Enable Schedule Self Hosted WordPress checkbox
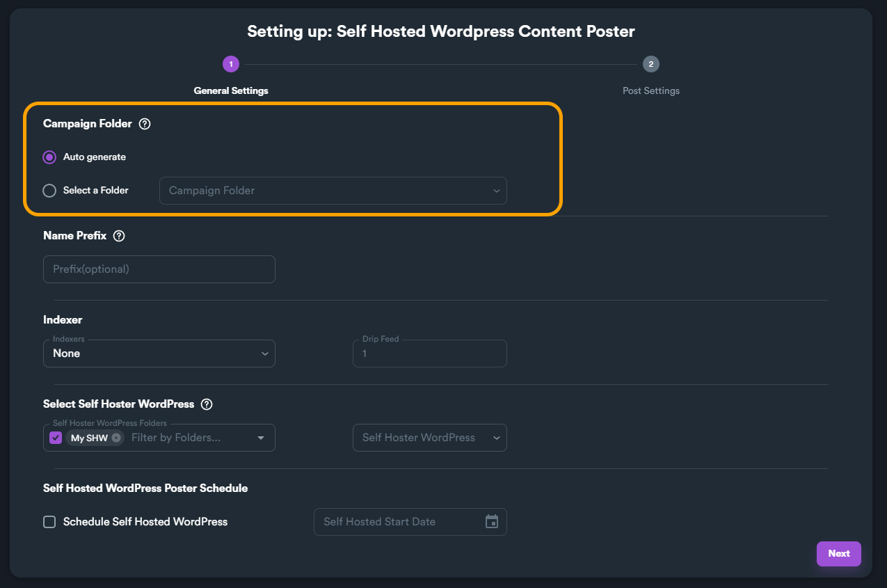This screenshot has height=588, width=887. [x=49, y=522]
